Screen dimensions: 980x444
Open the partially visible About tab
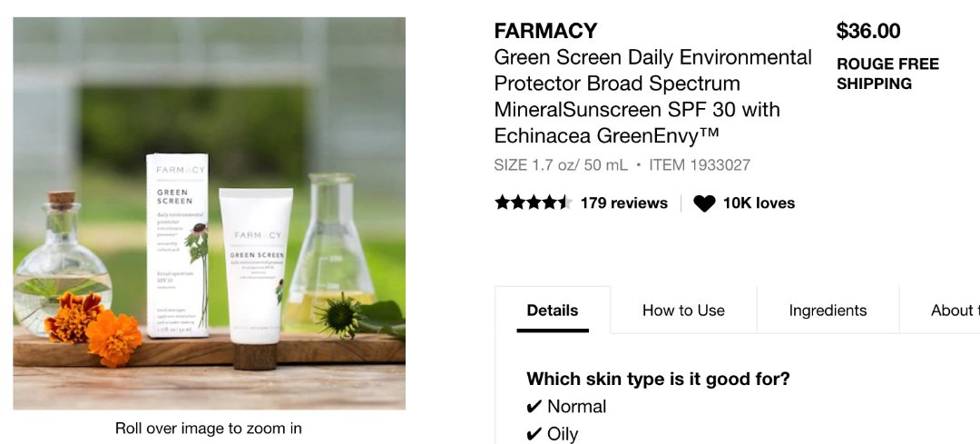pyautogui.click(x=954, y=311)
